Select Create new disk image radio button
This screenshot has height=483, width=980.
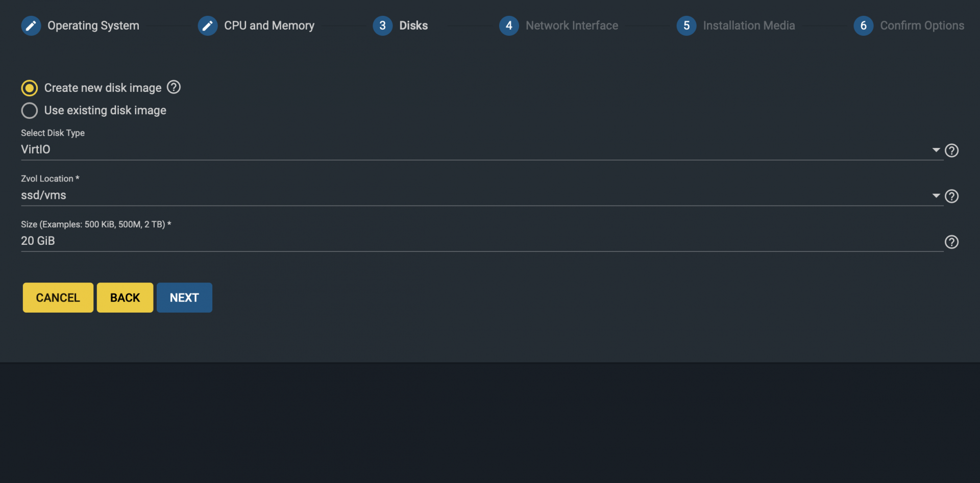pyautogui.click(x=30, y=88)
